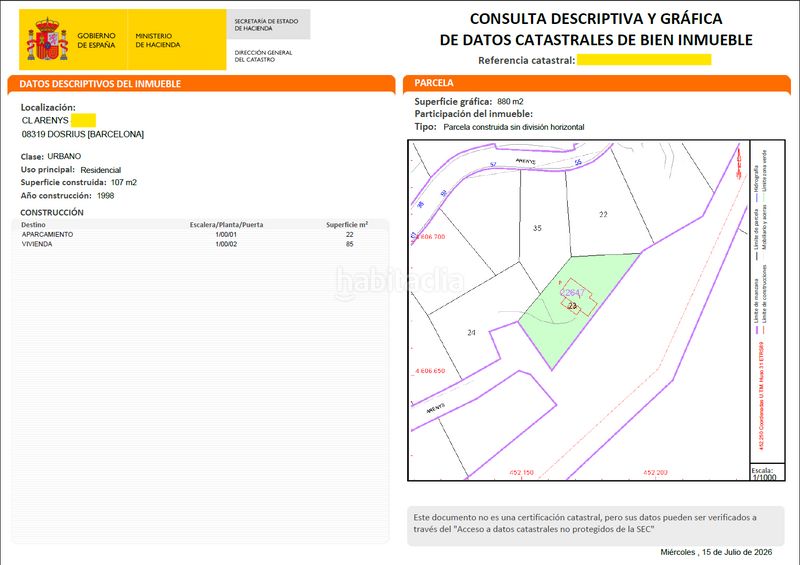The image size is (800, 565).
Task: Select the title 'CONSULTA DESCRIPTIVA Y GRÁFICA'
Action: pyautogui.click(x=596, y=18)
